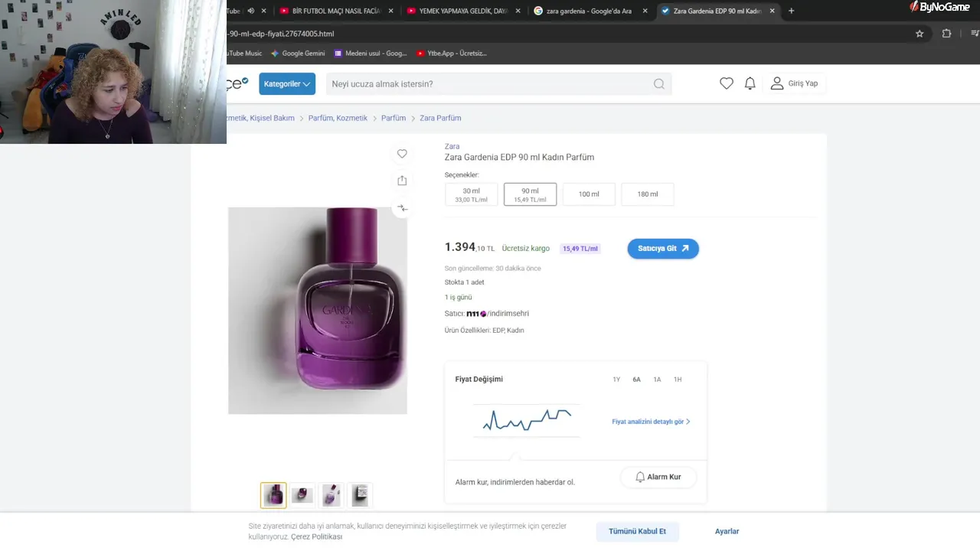Click the address bar URL text
The image size is (980, 551).
click(x=280, y=34)
